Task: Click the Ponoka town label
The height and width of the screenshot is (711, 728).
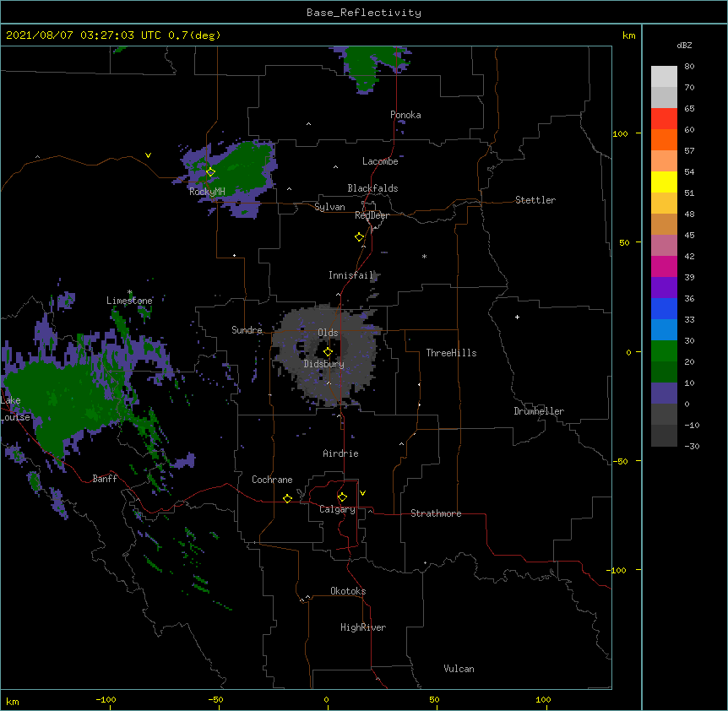Action: point(405,115)
